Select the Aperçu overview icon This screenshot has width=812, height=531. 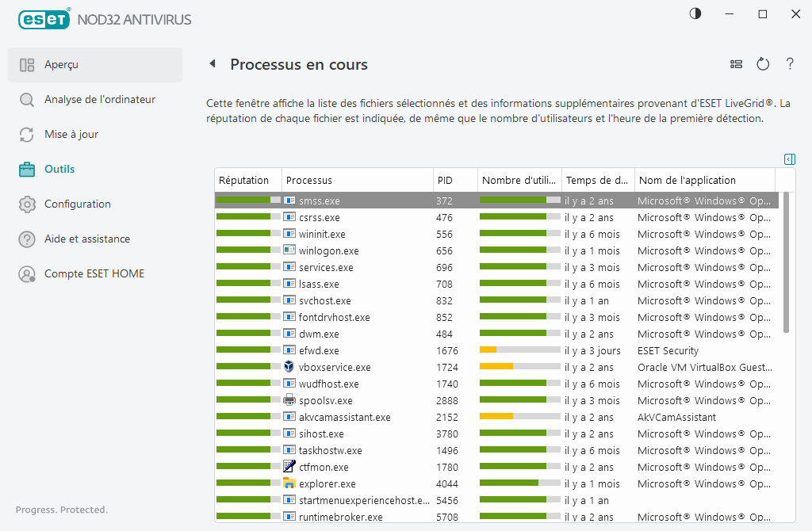26,64
